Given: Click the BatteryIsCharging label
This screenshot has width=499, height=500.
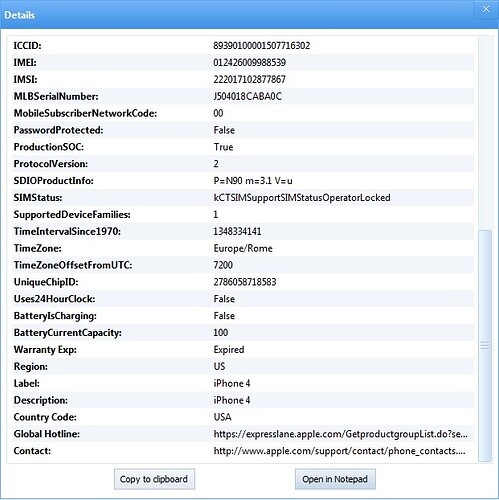Looking at the screenshot, I should point(55,316).
